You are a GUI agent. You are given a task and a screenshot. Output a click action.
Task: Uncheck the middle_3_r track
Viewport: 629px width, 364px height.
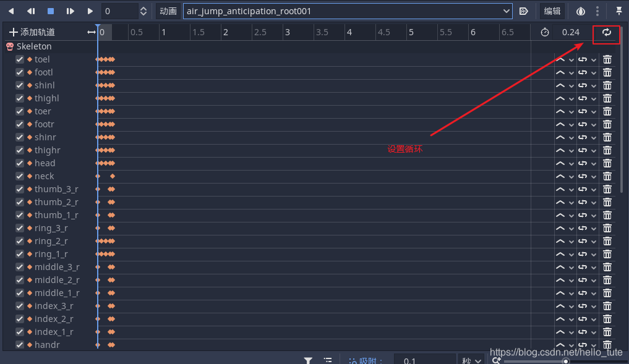[20, 267]
